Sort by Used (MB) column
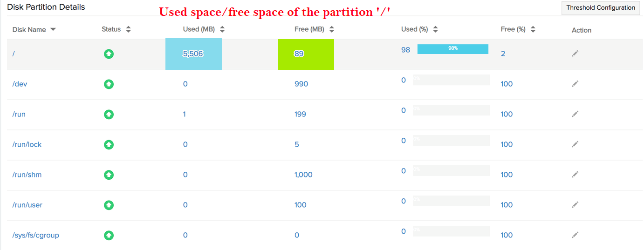Image resolution: width=644 pixels, height=250 pixels. [x=222, y=29]
